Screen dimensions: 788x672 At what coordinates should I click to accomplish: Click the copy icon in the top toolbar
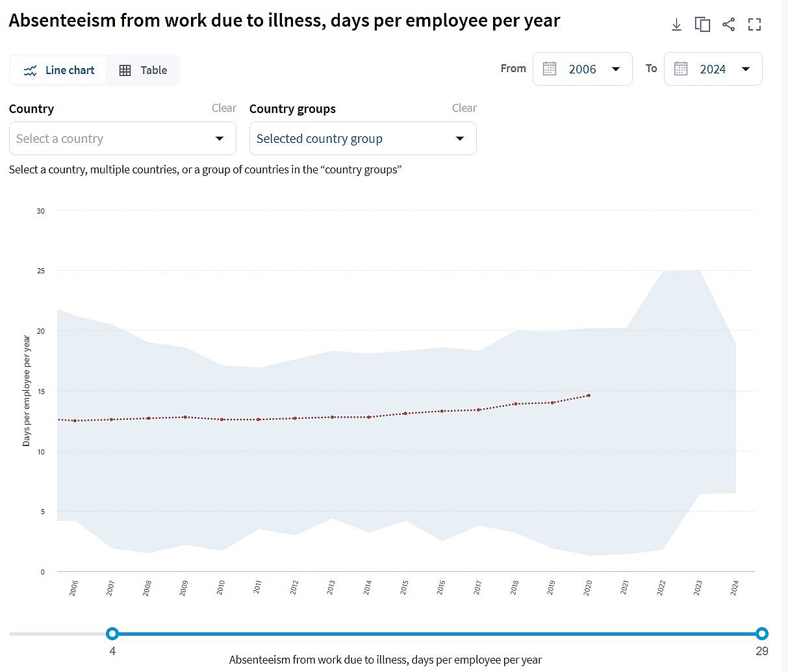click(x=702, y=24)
